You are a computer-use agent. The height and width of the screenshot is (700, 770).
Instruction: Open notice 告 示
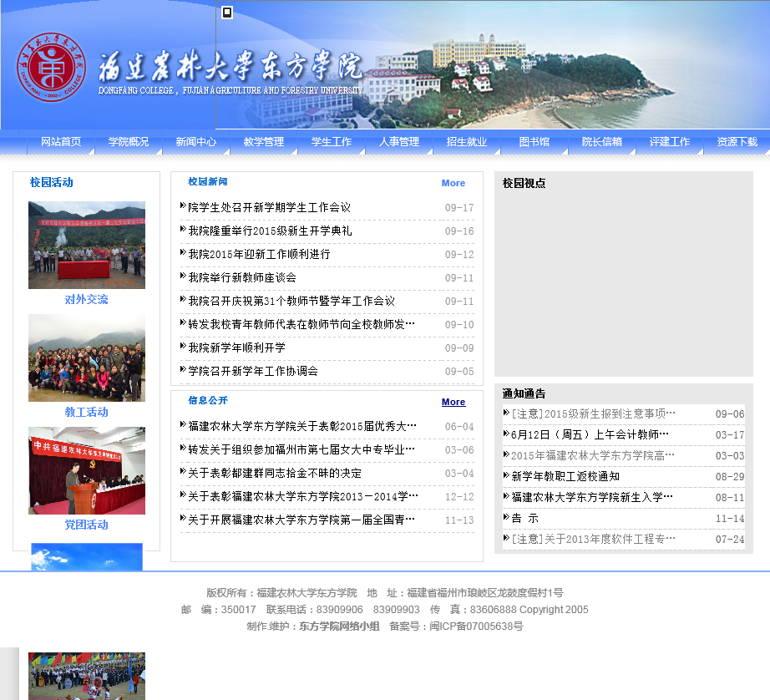[525, 518]
